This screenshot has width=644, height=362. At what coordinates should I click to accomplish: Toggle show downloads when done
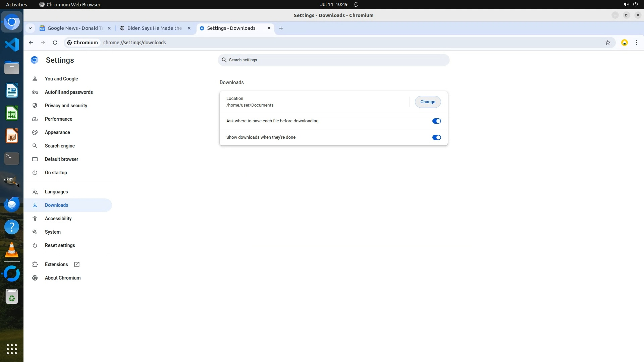point(436,137)
